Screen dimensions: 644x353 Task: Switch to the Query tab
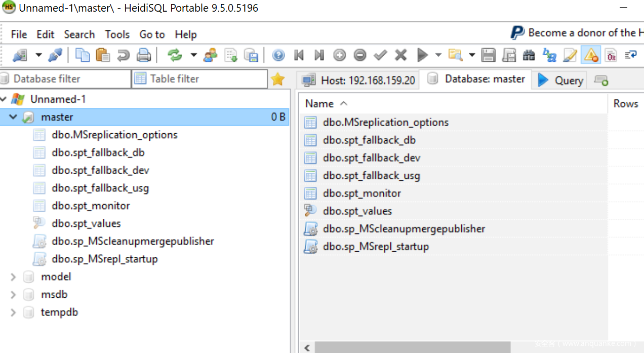[560, 80]
